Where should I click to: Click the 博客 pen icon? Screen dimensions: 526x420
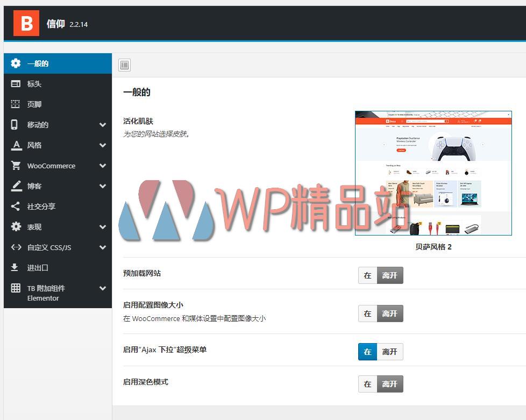16,186
